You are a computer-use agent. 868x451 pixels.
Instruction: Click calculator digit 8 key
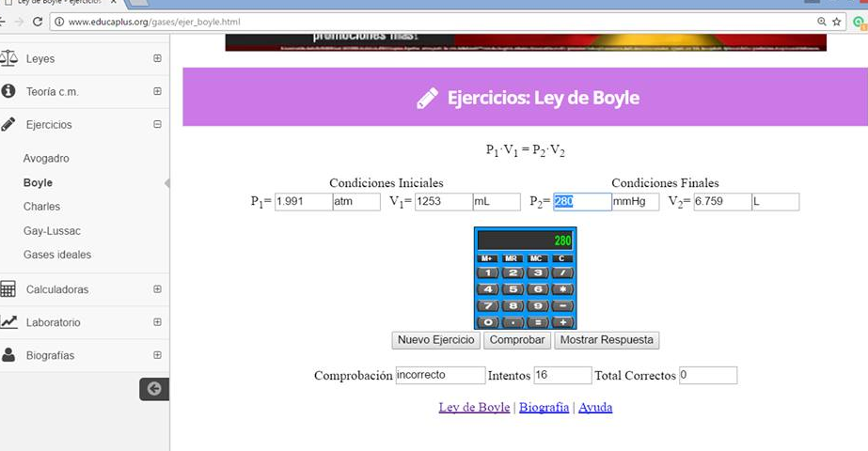(513, 306)
